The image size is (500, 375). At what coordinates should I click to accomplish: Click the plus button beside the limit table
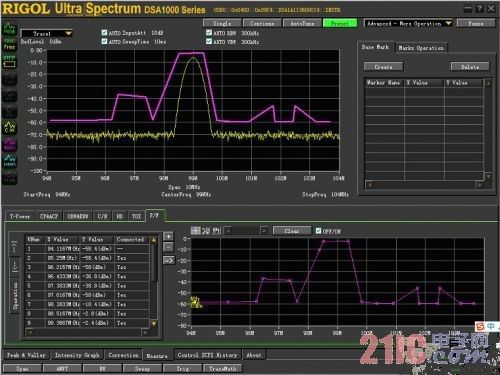tap(169, 236)
